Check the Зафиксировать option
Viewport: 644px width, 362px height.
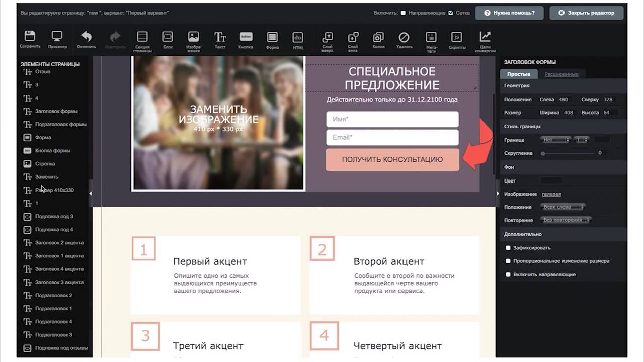click(x=508, y=248)
